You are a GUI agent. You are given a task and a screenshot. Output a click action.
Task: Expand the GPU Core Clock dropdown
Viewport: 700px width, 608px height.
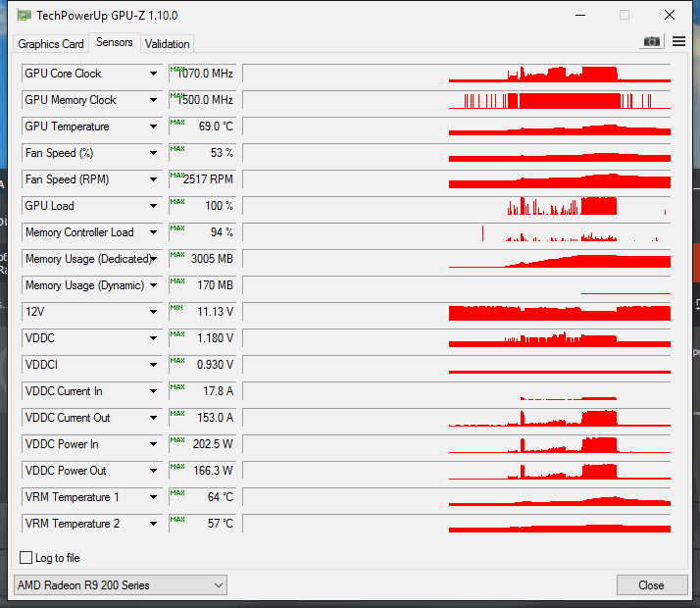153,74
